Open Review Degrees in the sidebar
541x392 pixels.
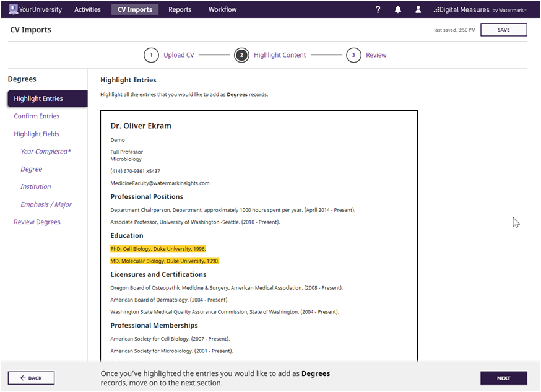[x=37, y=222]
